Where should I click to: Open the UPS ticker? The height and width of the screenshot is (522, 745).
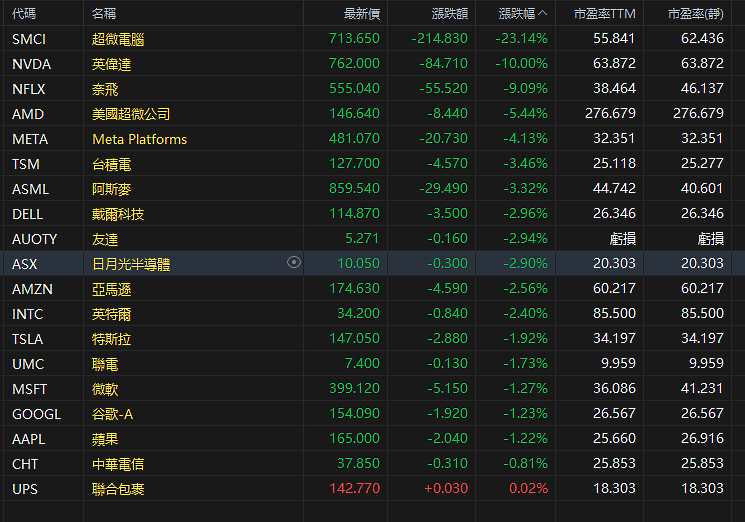click(x=25, y=489)
